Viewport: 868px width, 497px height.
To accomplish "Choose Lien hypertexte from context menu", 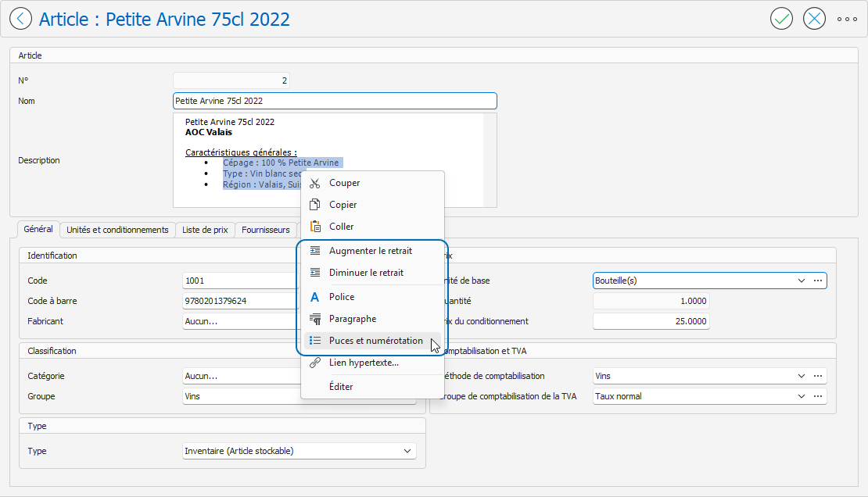I will 364,363.
